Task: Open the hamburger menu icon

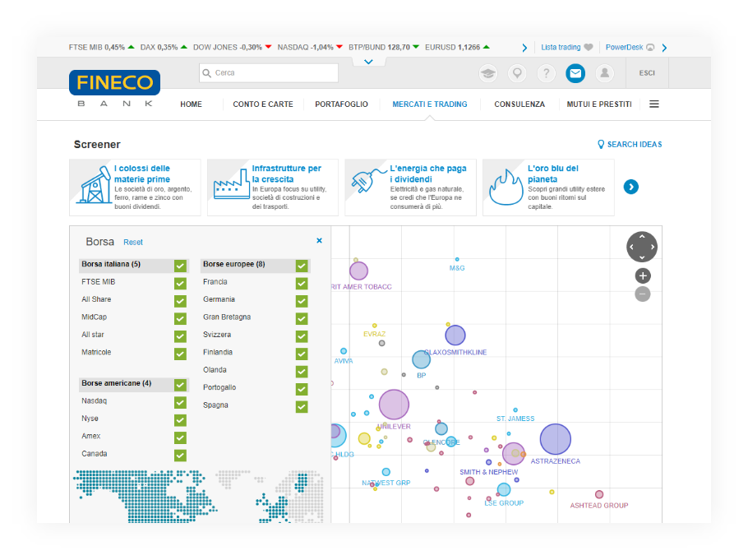Action: pos(654,104)
